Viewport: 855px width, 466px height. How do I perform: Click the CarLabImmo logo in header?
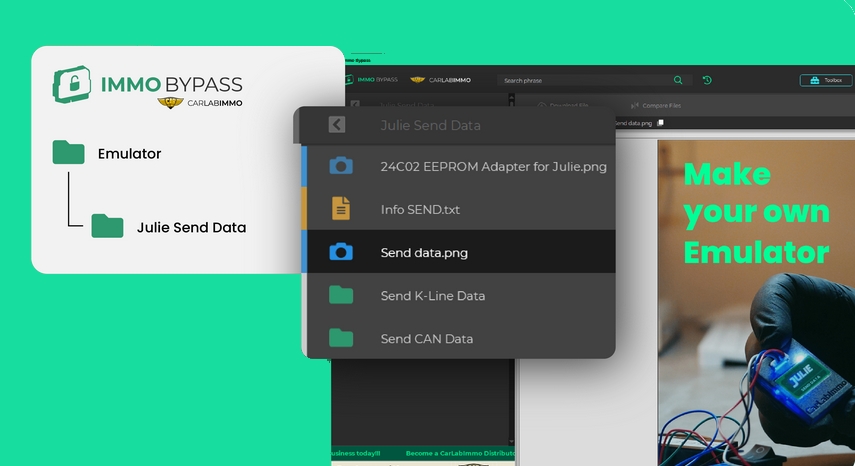[441, 80]
